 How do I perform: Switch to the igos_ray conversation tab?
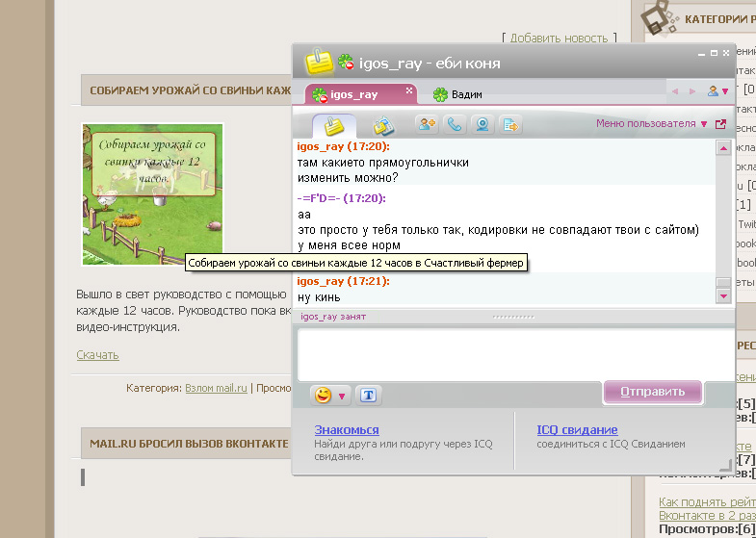coord(360,94)
